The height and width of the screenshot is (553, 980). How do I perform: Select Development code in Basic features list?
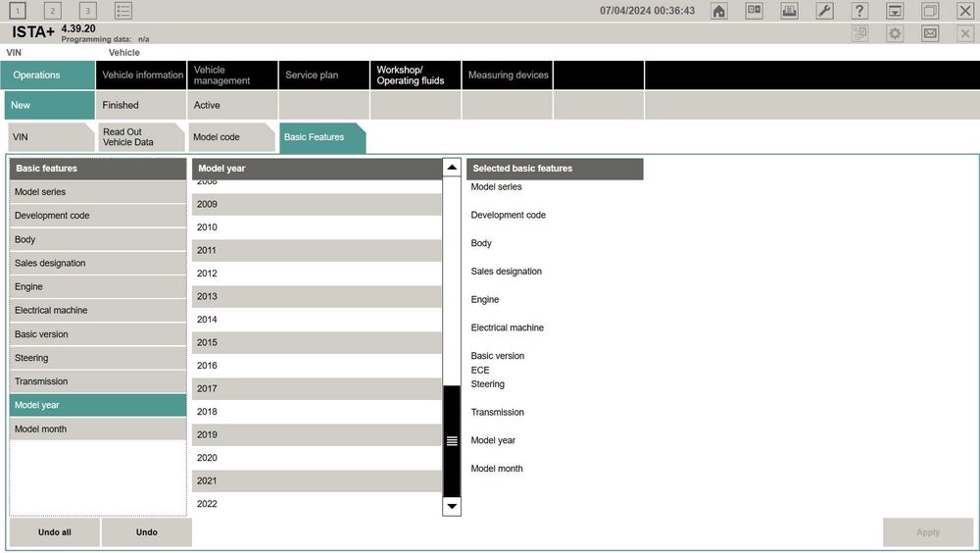pyautogui.click(x=98, y=216)
